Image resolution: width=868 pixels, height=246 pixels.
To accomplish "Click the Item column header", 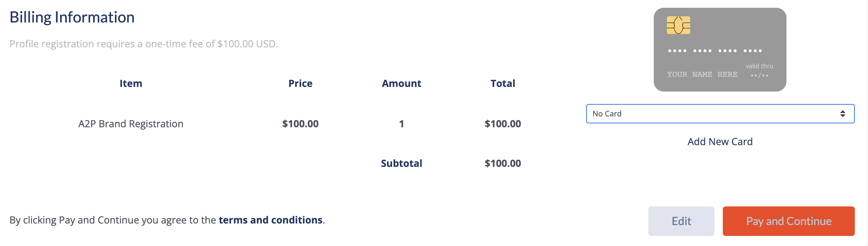I will point(131,83).
